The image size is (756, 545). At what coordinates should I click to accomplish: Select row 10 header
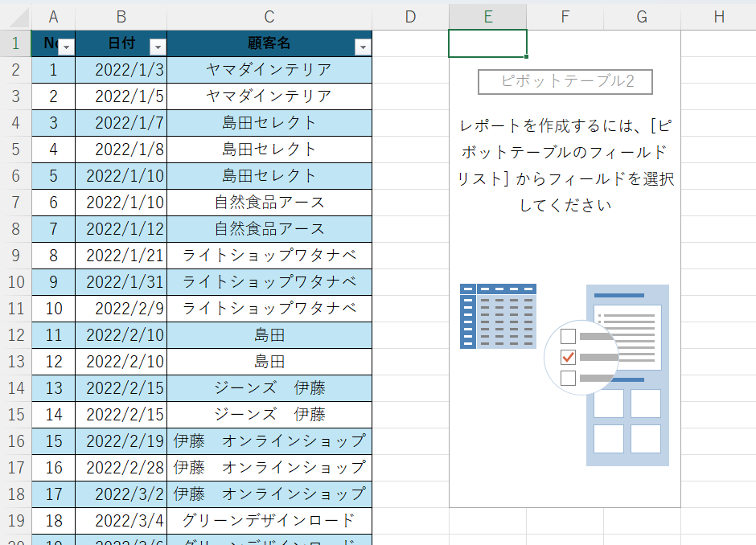coord(15,281)
